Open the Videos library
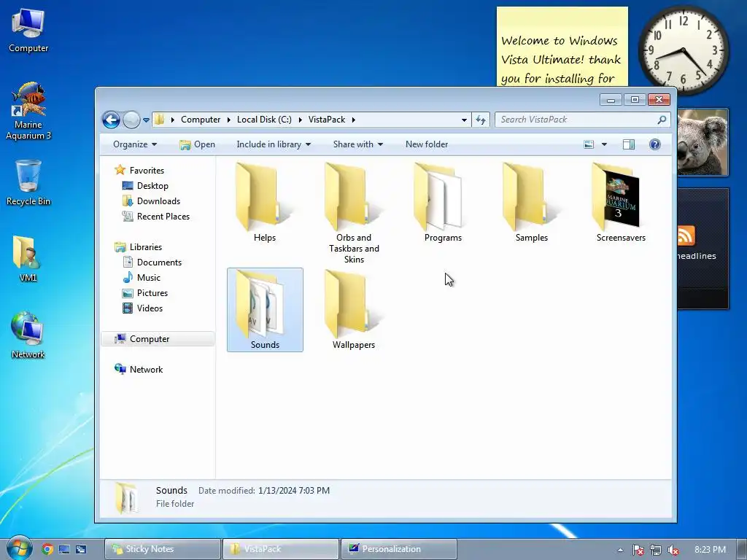Screen dimensions: 747x560 142,308
